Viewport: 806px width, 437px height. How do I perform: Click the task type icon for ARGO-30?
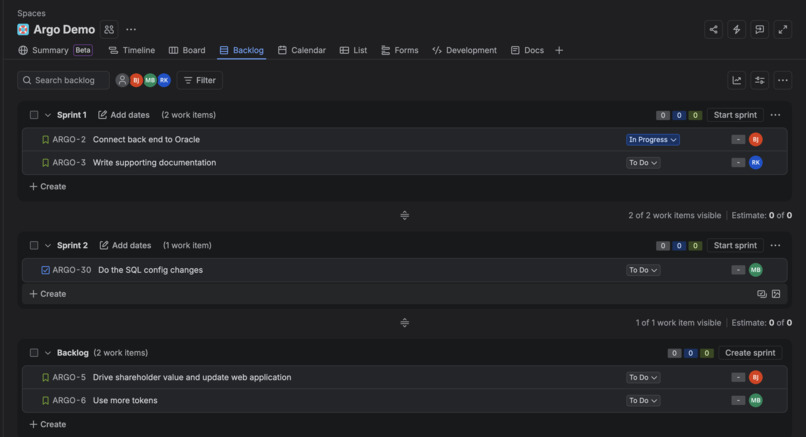click(45, 270)
